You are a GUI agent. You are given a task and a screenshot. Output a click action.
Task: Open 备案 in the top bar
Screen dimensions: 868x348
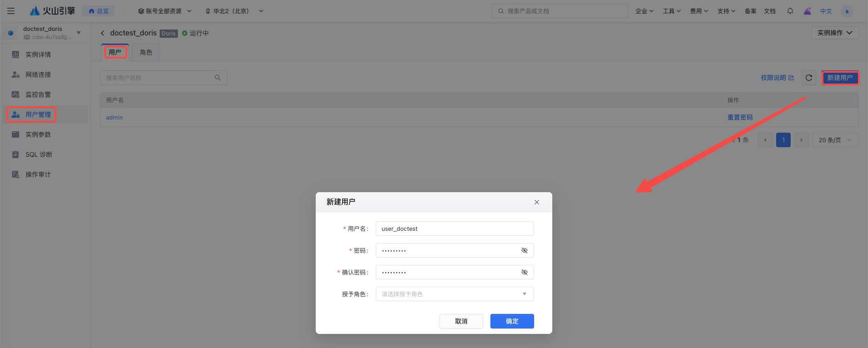click(x=751, y=11)
